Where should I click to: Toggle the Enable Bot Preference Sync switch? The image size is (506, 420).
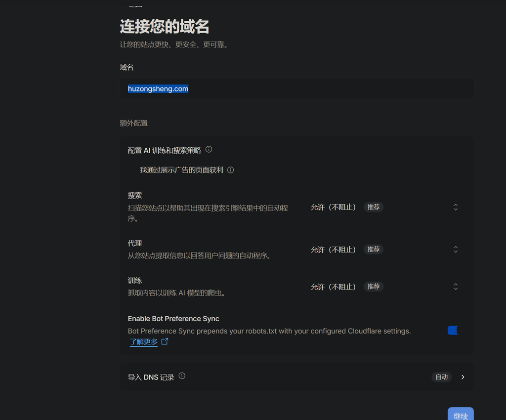pyautogui.click(x=454, y=331)
